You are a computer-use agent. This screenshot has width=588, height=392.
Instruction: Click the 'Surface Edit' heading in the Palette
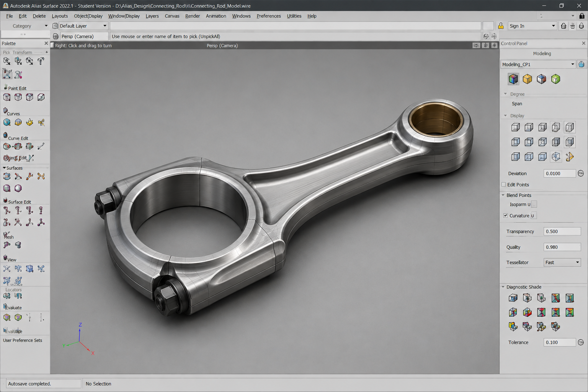20,202
